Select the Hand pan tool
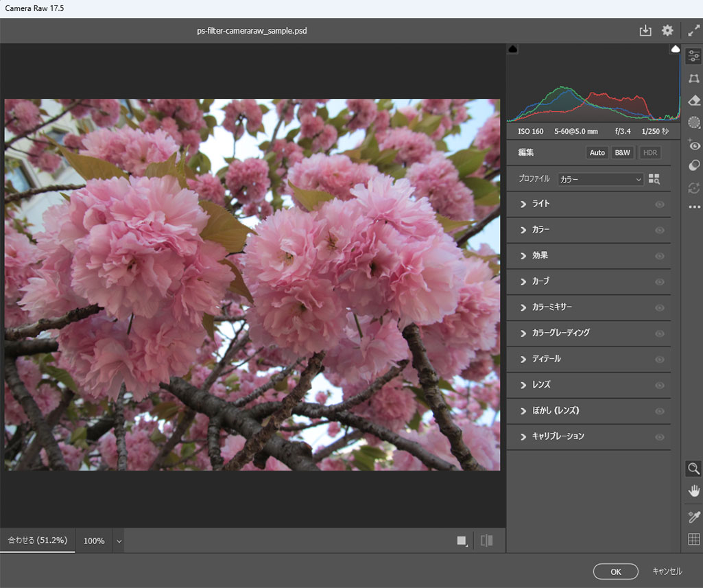The width and height of the screenshot is (703, 588). (x=693, y=491)
